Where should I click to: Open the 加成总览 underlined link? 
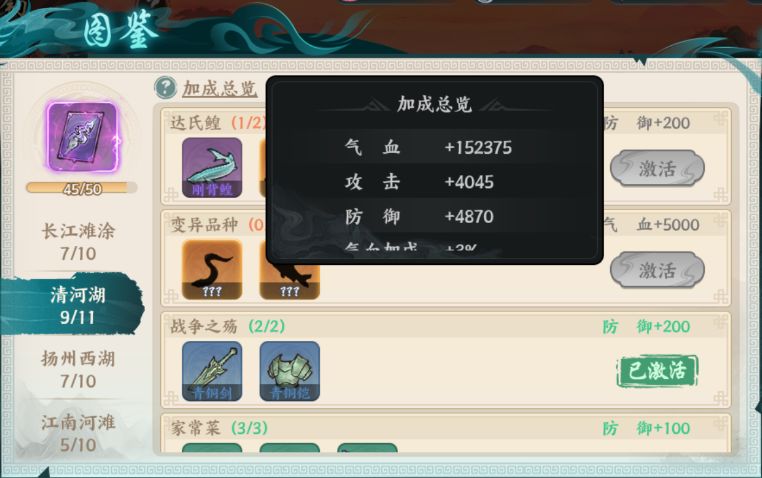click(x=219, y=88)
